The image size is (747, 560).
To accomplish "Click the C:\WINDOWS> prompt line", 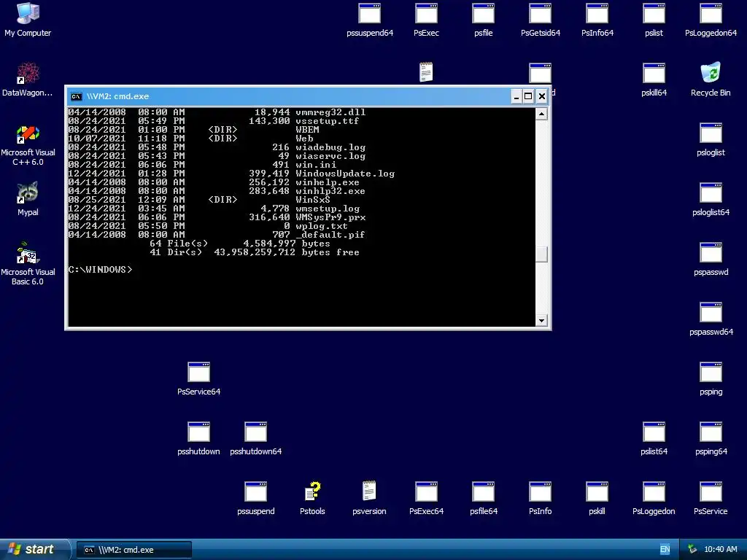I will [100, 270].
